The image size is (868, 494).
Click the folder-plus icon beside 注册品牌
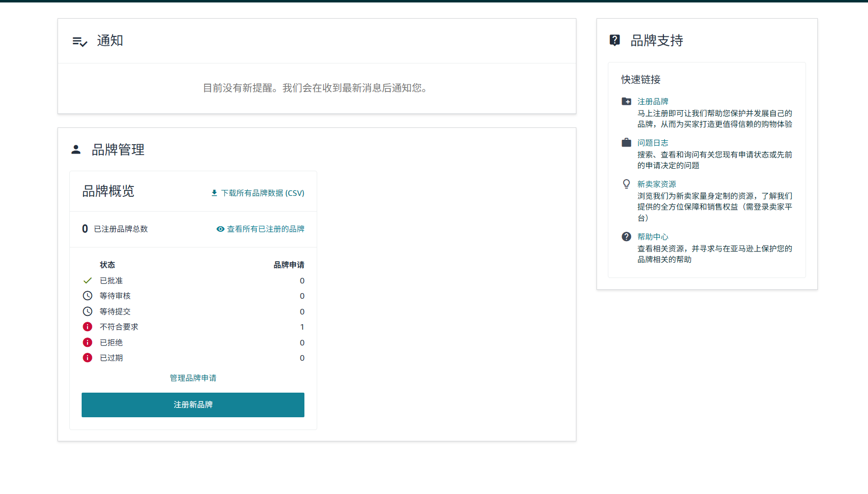[x=627, y=101]
